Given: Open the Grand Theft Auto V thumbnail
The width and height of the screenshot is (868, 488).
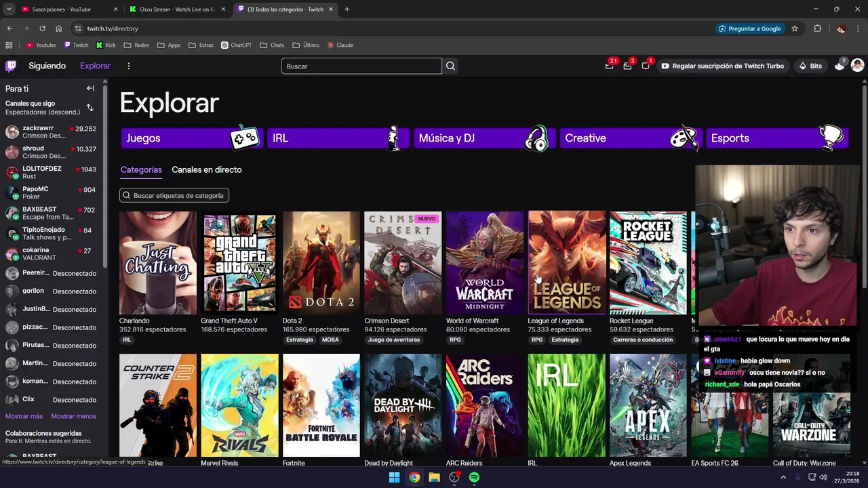Looking at the screenshot, I should point(239,263).
